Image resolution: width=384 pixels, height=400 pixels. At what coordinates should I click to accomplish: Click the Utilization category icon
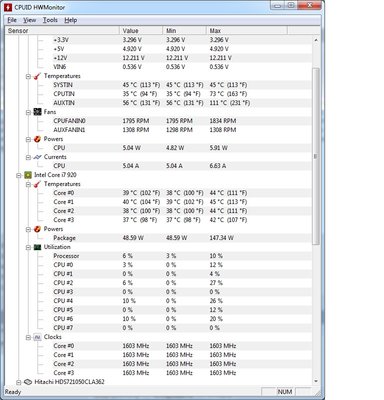coord(37,247)
